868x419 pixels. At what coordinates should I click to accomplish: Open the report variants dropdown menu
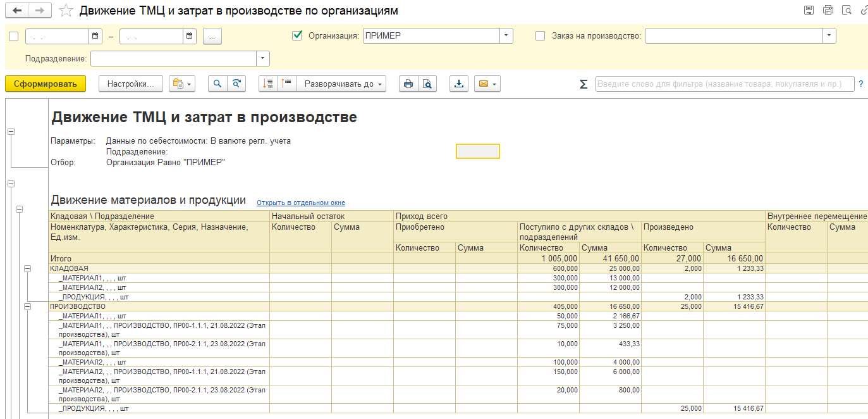pos(182,84)
